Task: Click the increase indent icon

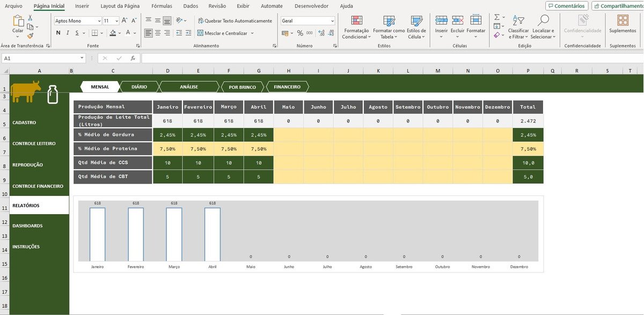Action: 188,33
